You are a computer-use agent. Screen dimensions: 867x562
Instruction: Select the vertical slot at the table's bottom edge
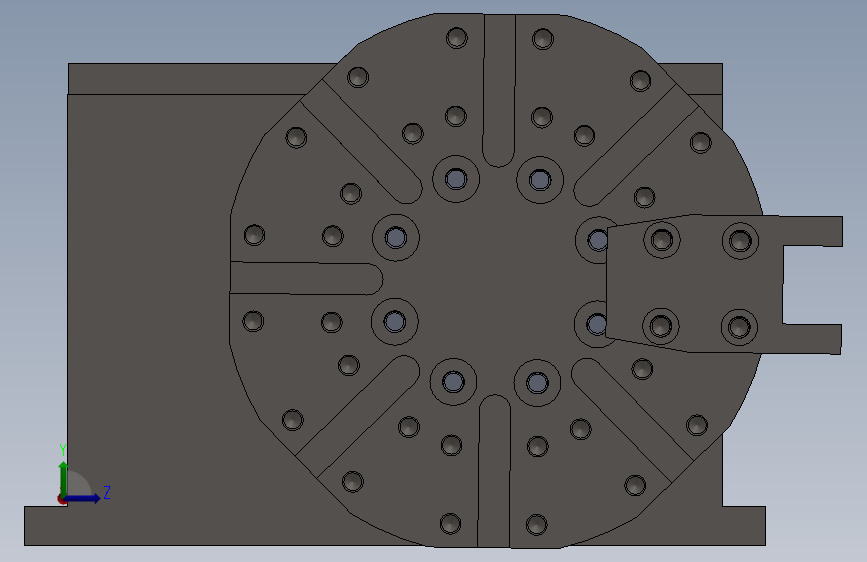(494, 471)
